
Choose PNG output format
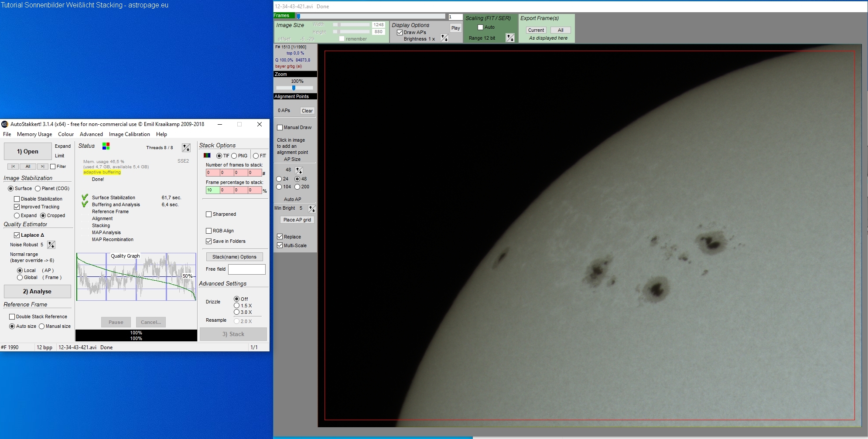click(234, 156)
